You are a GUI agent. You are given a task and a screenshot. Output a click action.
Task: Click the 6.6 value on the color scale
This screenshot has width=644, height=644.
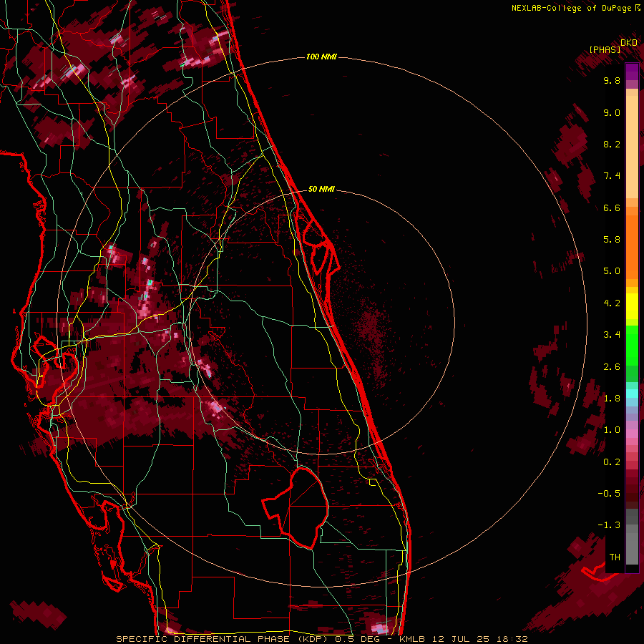point(612,208)
